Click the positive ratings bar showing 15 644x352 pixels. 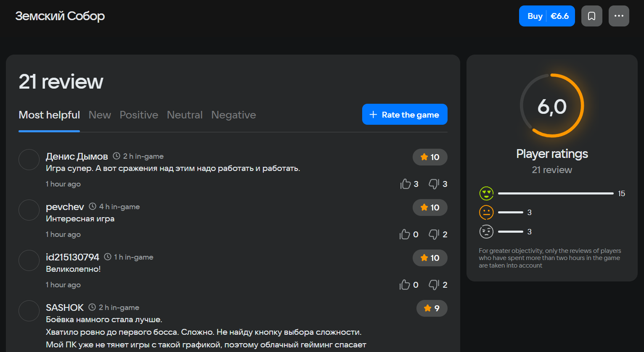click(555, 194)
